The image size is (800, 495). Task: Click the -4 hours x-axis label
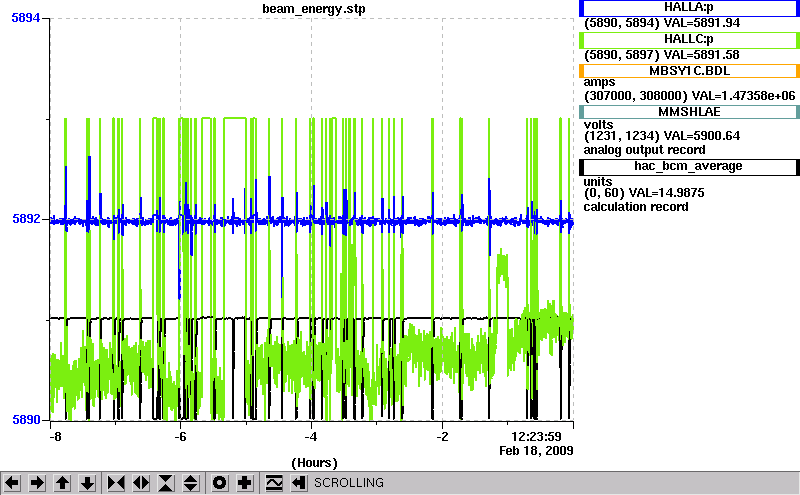point(311,437)
